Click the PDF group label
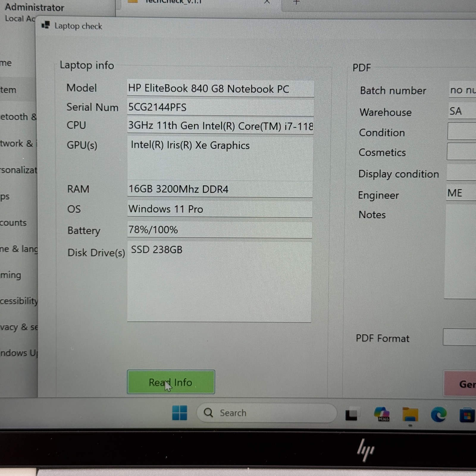Screen dimensions: 476x476 coord(361,68)
